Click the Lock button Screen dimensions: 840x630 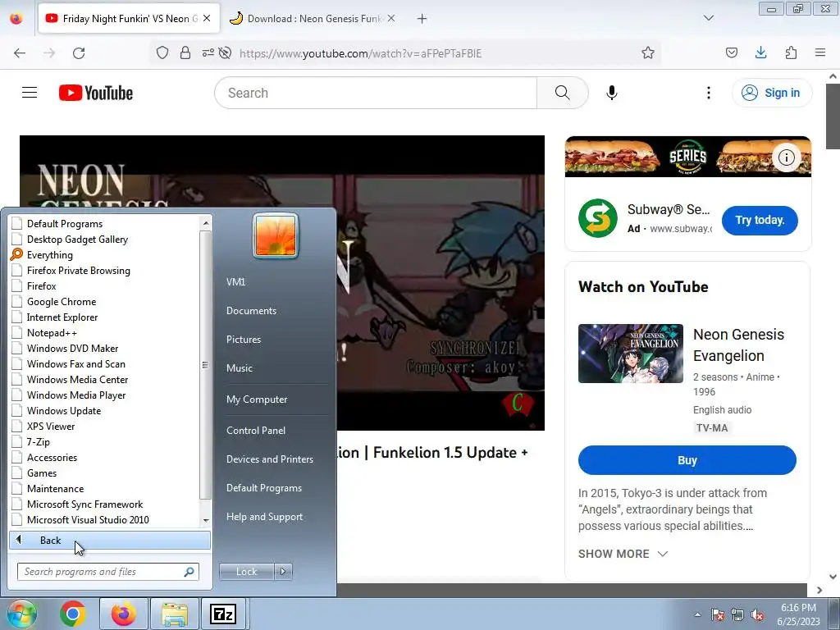(x=246, y=572)
